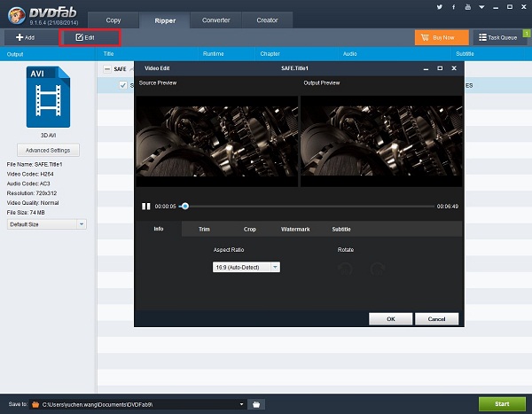Click the preview playback slider handle

[x=185, y=206]
